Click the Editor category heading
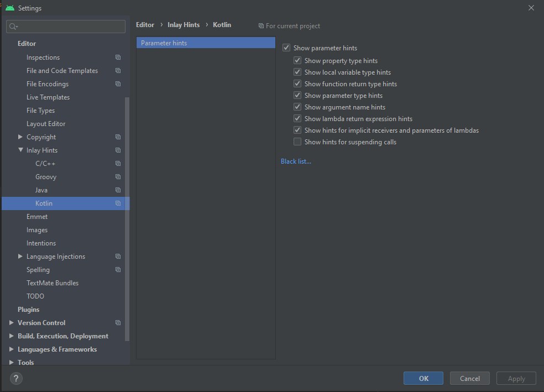 pyautogui.click(x=27, y=44)
